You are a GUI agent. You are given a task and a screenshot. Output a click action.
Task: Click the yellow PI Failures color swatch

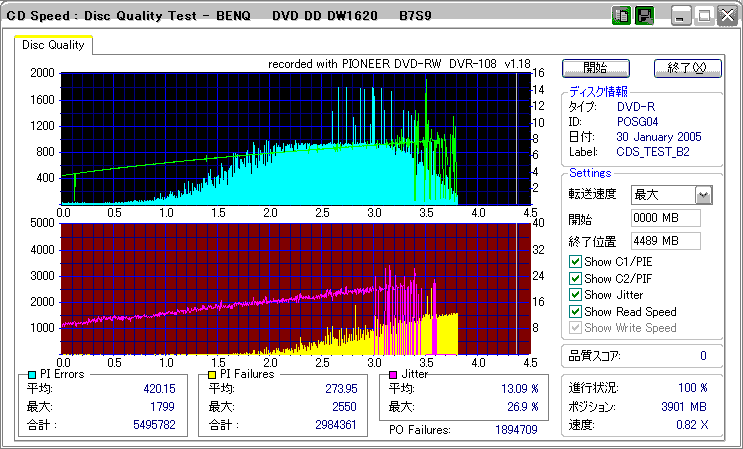[212, 375]
